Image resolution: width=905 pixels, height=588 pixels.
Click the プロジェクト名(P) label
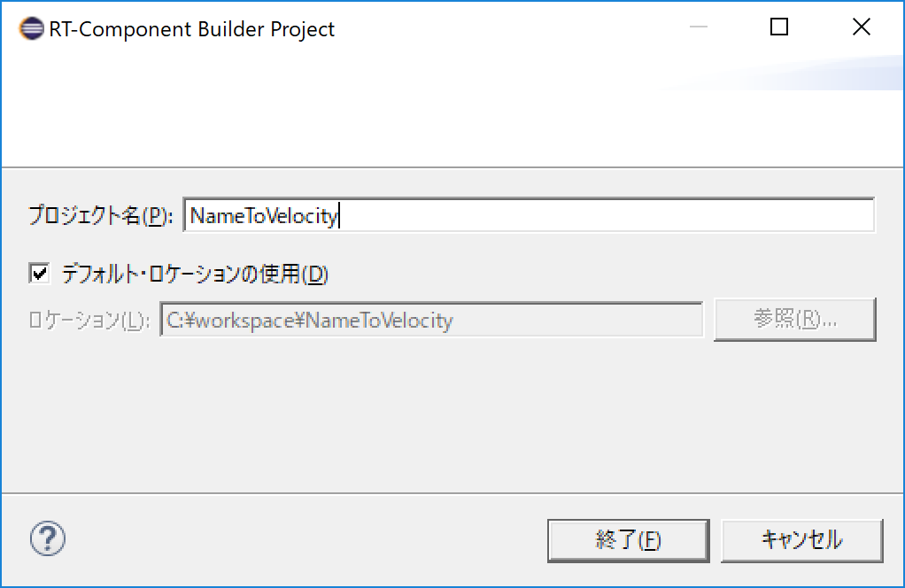(101, 215)
